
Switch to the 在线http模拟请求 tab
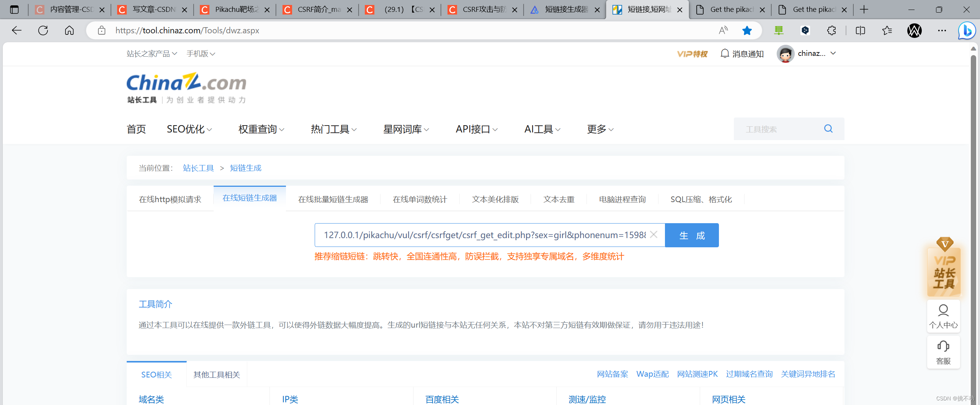point(170,199)
